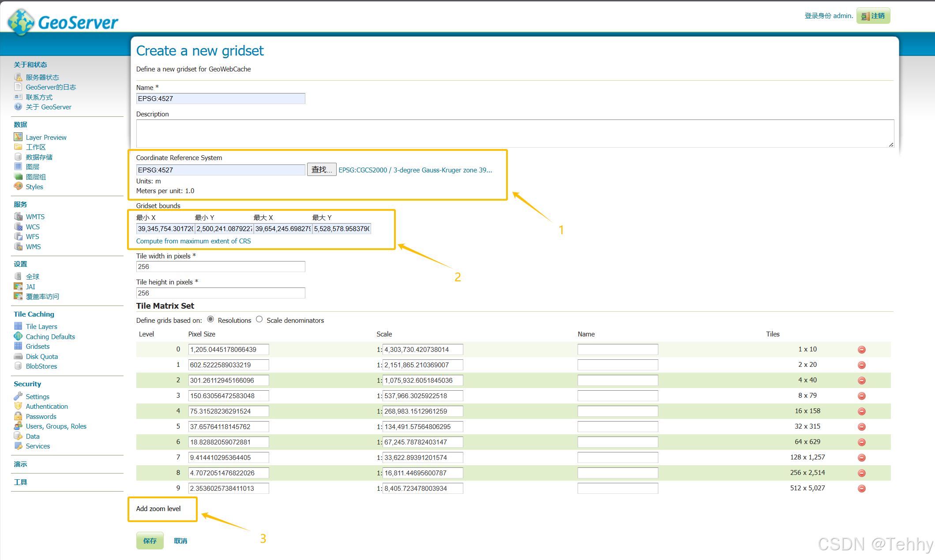This screenshot has width=935, height=560.
Task: Click Add zoom level link
Action: coord(158,508)
